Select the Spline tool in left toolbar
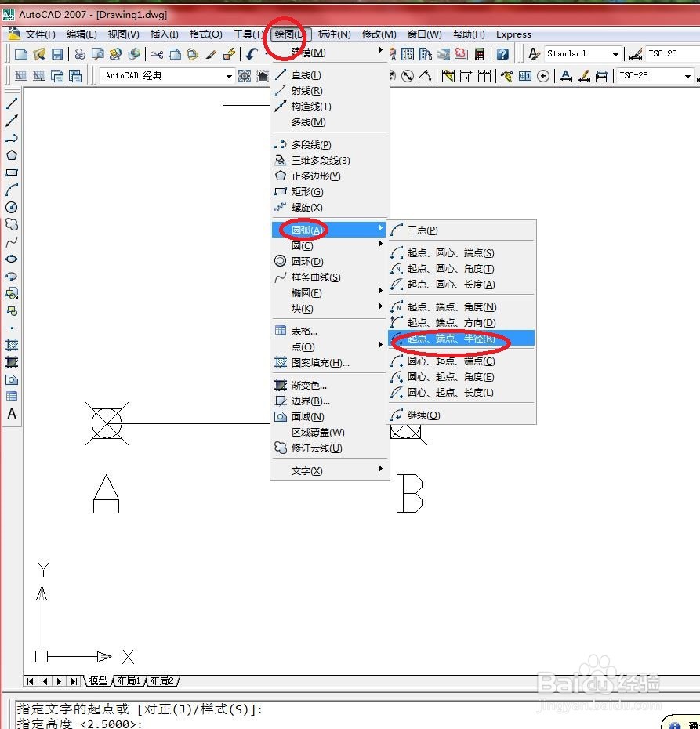700x729 pixels. coord(12,241)
